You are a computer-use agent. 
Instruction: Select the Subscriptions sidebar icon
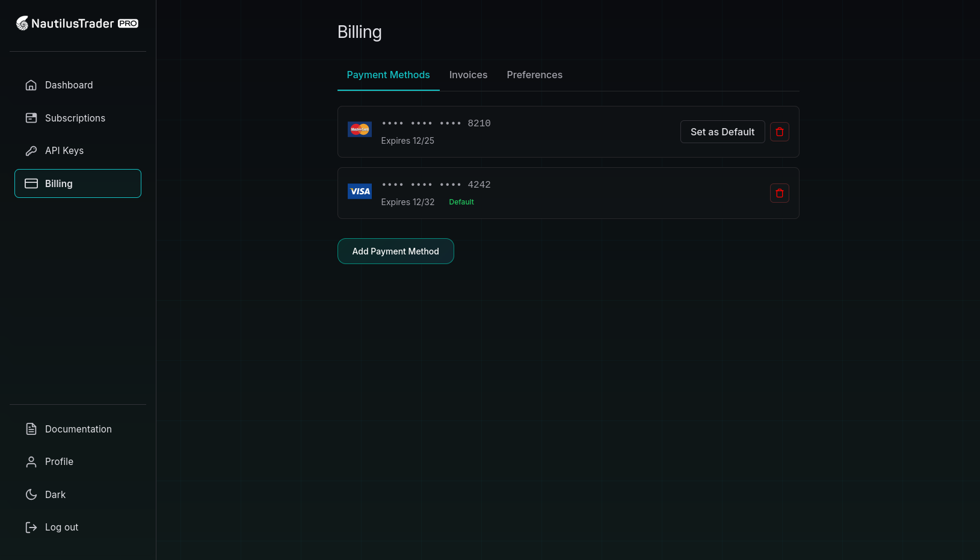tap(31, 118)
